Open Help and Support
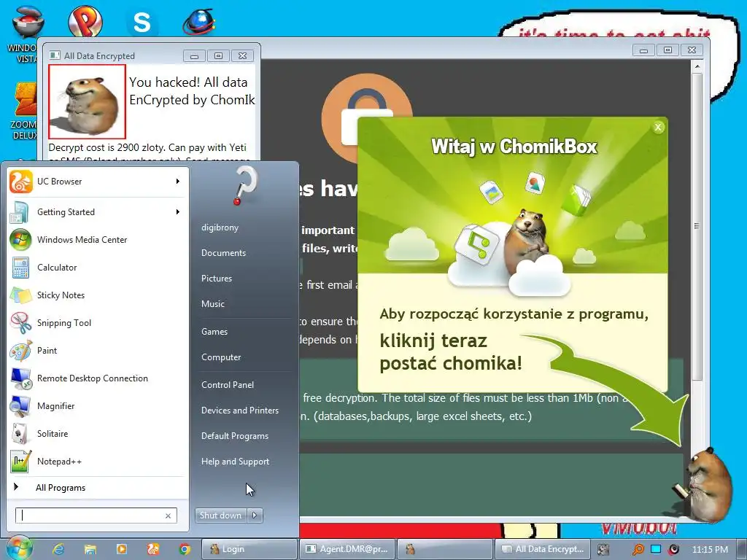 coord(235,462)
